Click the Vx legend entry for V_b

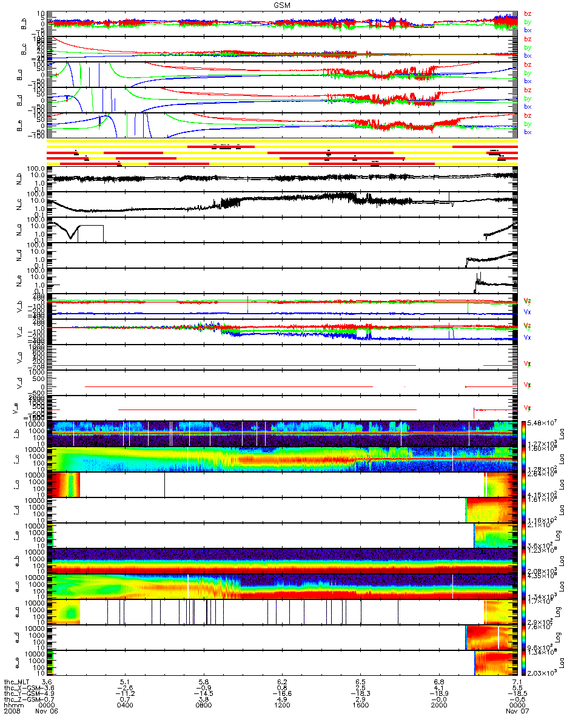point(528,312)
